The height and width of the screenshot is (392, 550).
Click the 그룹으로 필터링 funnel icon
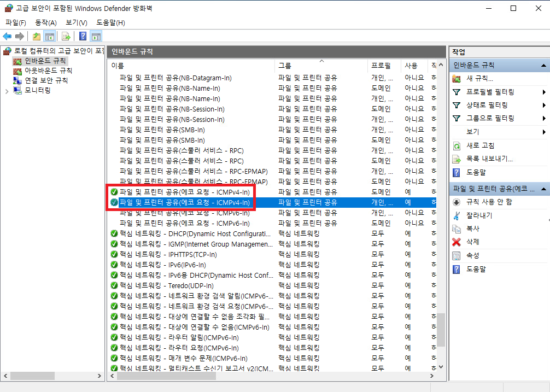[x=457, y=119]
